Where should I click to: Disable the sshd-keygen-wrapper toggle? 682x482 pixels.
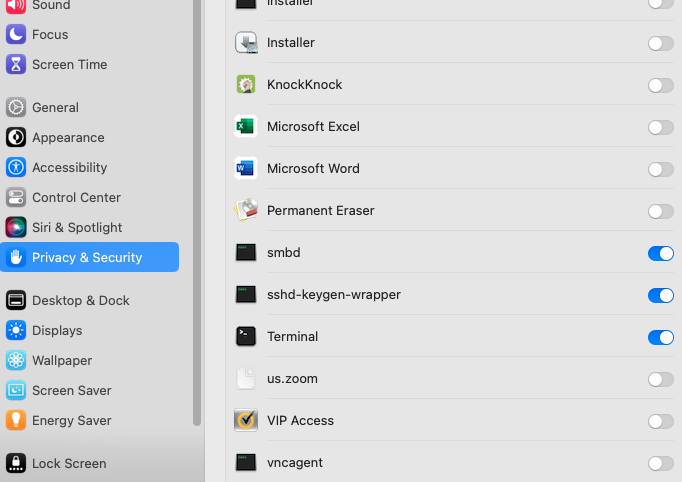(661, 295)
